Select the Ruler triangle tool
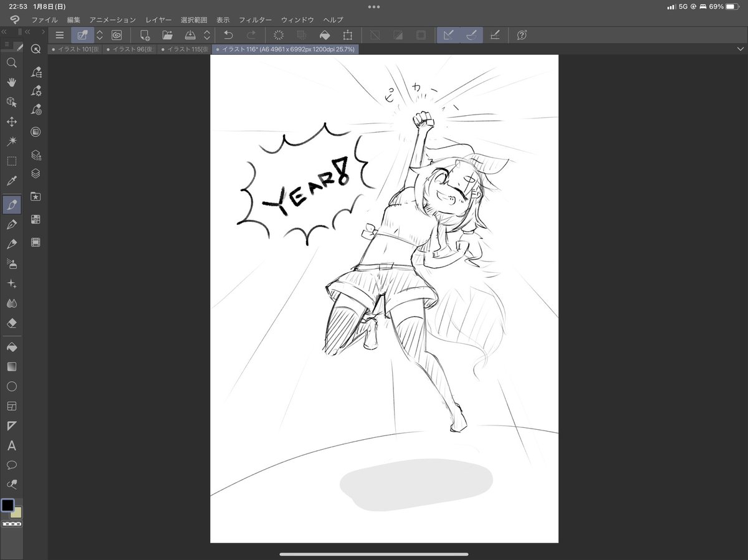 coord(11,426)
